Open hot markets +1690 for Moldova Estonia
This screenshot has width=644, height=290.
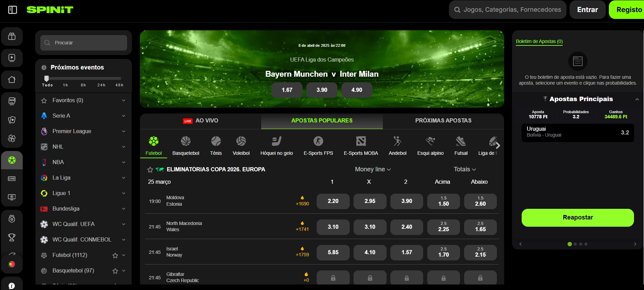coord(302,201)
